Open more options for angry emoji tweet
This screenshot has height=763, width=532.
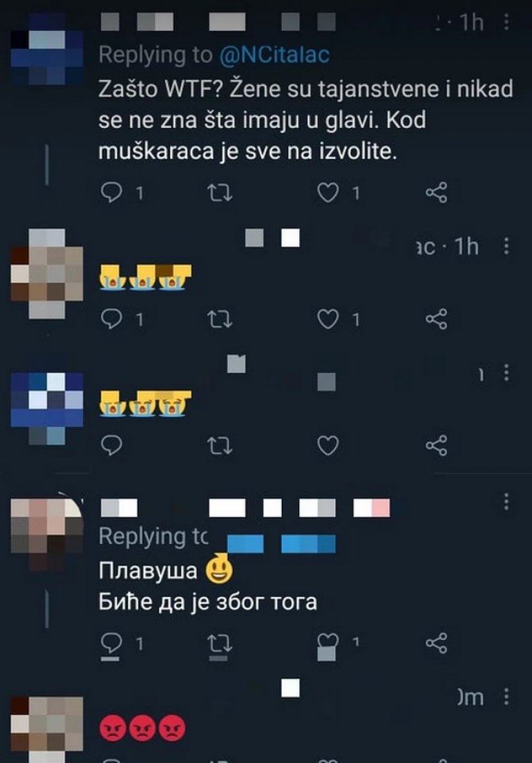[x=506, y=697]
